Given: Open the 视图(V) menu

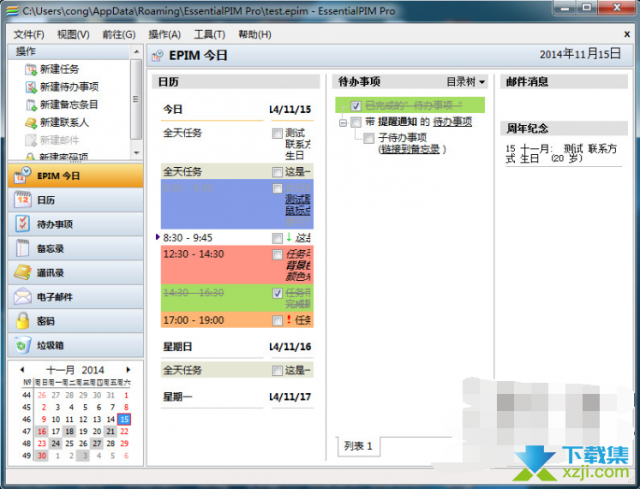Looking at the screenshot, I should 73,35.
